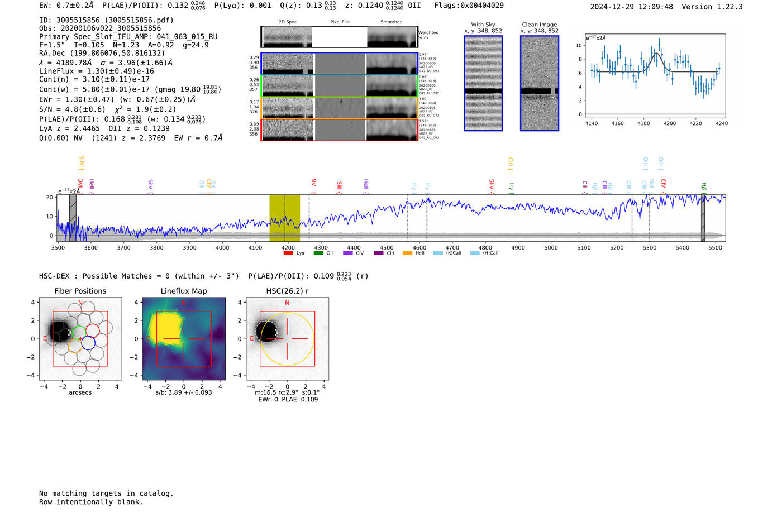Click the blue-bordered Pixel Flat panel

(340, 64)
